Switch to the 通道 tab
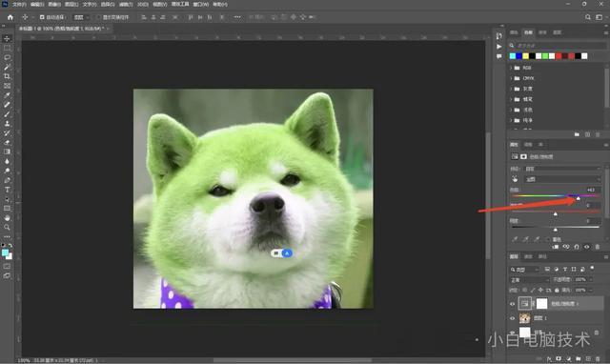This screenshot has width=610, height=364. (x=528, y=256)
